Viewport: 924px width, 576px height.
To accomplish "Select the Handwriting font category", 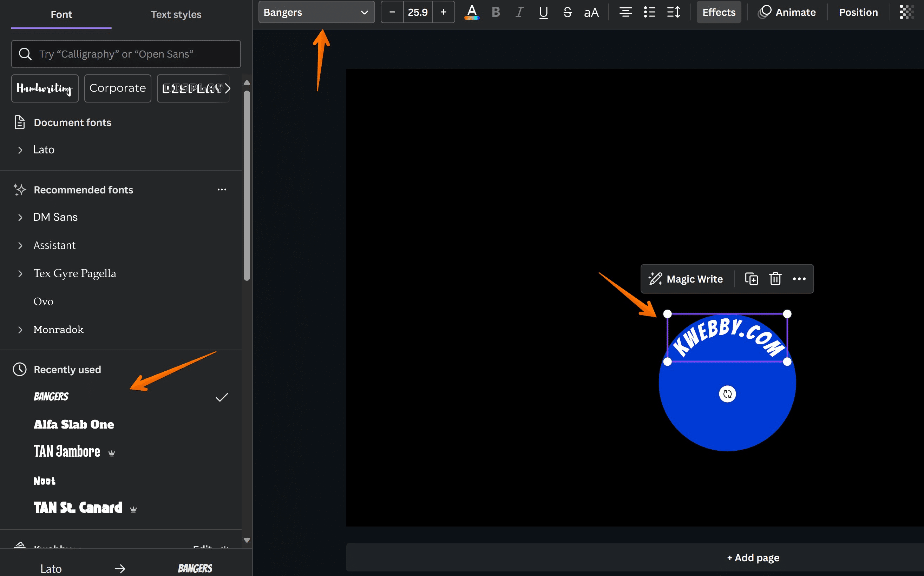I will click(45, 88).
